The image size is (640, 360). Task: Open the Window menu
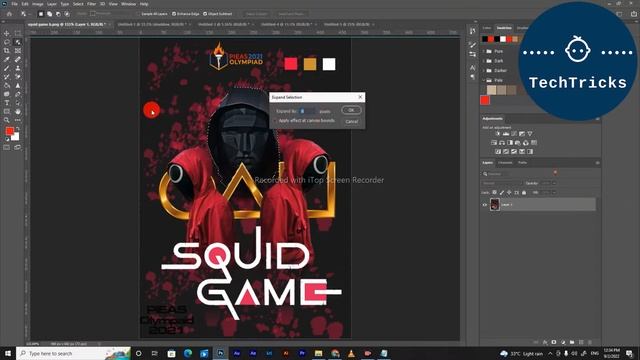pyautogui.click(x=128, y=4)
